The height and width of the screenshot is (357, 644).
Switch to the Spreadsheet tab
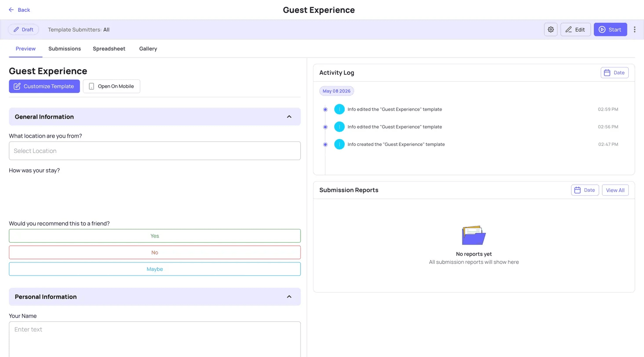(109, 49)
